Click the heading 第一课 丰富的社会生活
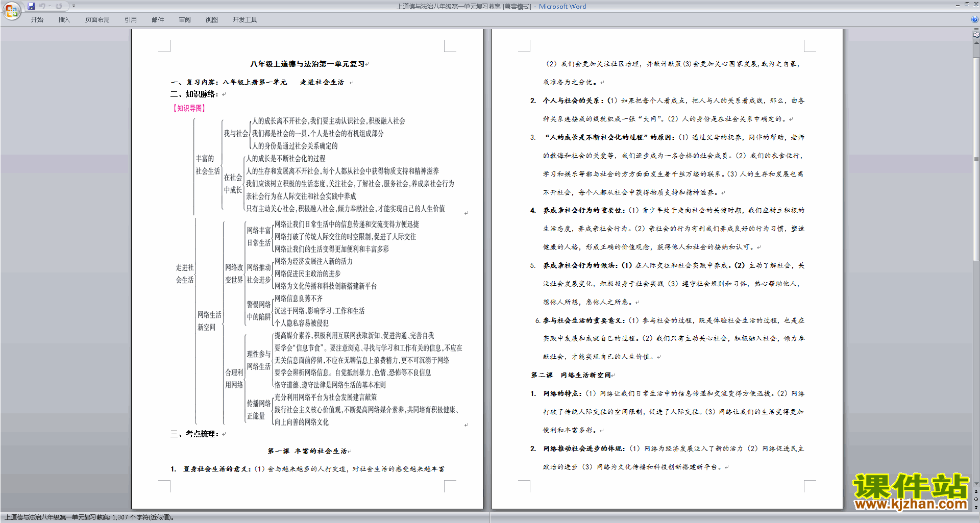 click(307, 451)
